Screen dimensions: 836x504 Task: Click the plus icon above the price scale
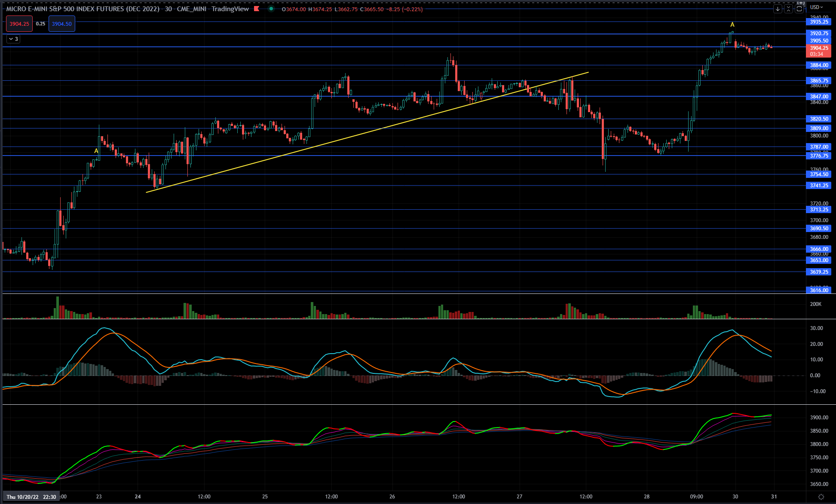pyautogui.click(x=800, y=3)
